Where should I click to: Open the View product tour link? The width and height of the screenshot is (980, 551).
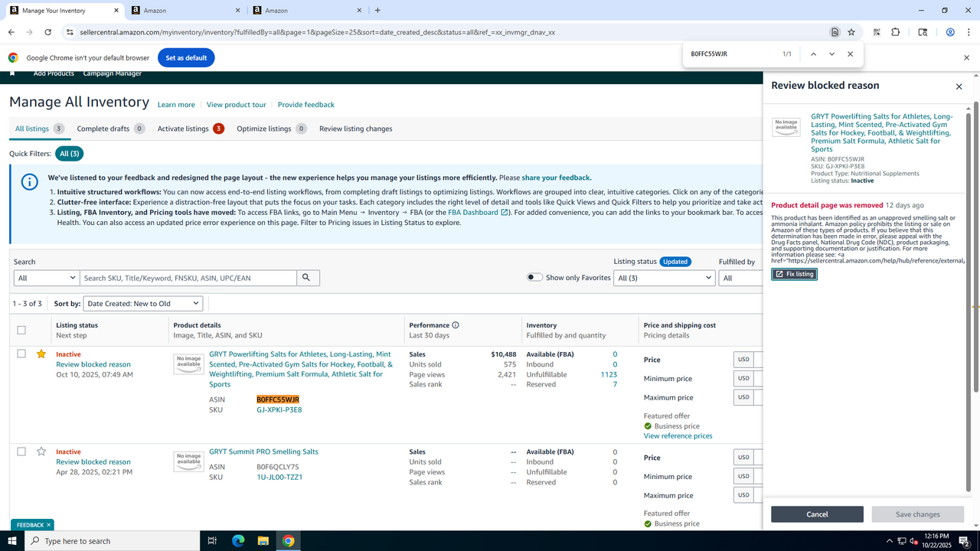point(236,105)
